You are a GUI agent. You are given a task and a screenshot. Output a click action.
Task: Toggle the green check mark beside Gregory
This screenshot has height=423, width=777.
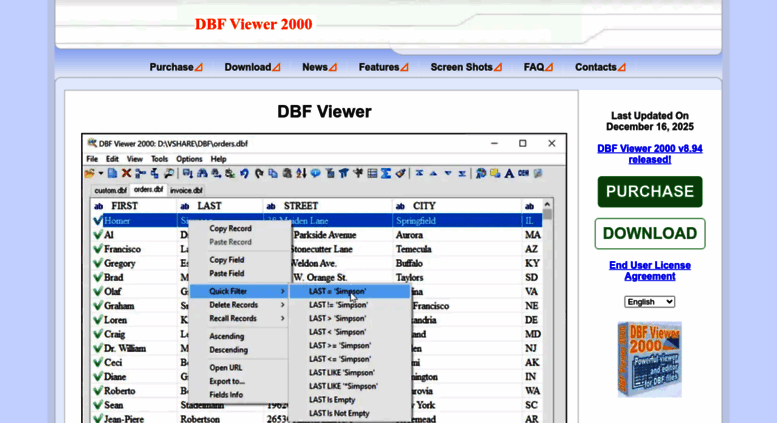98,263
